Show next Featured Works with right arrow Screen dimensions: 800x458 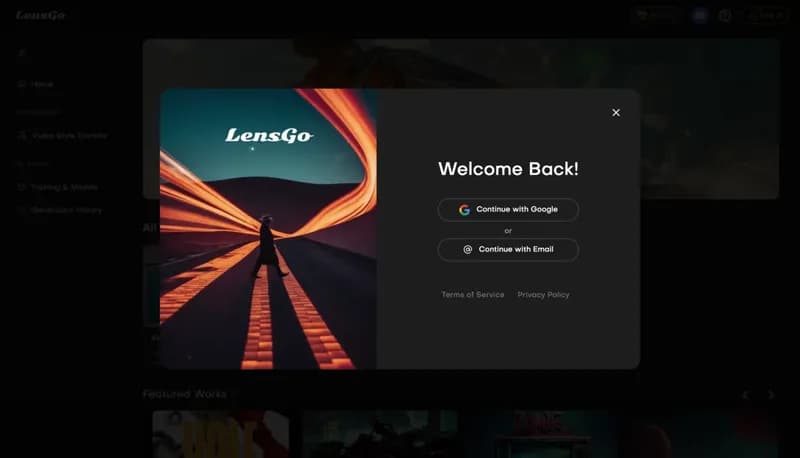click(x=771, y=395)
